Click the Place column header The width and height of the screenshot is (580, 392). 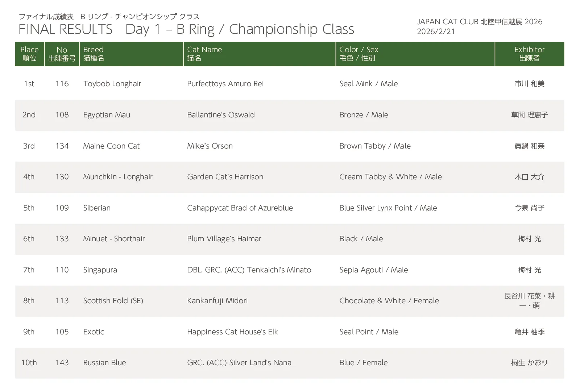pos(29,54)
